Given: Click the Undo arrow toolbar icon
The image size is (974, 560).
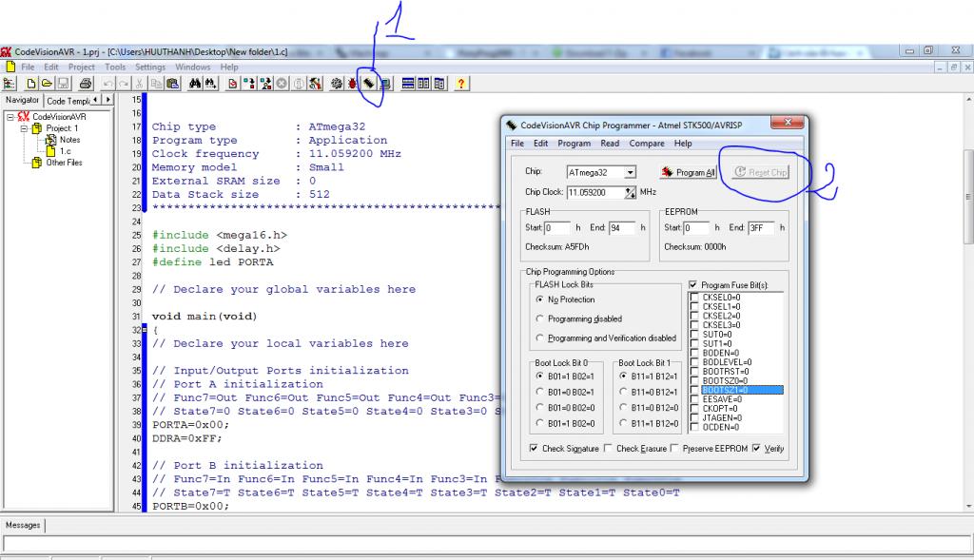Looking at the screenshot, I should 108,84.
